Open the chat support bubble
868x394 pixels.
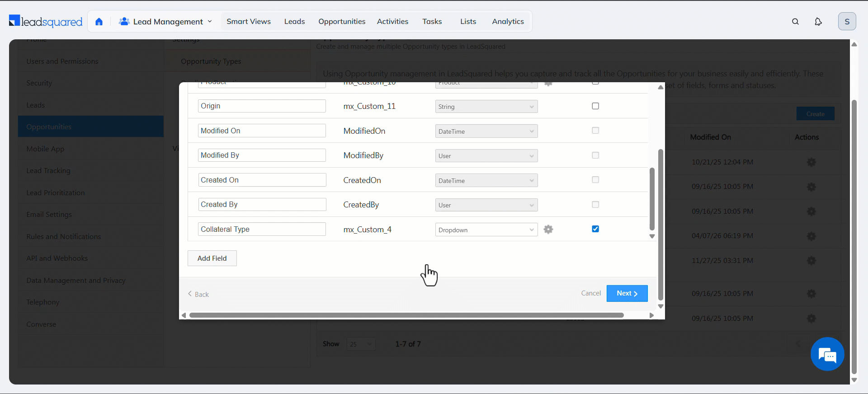[827, 354]
